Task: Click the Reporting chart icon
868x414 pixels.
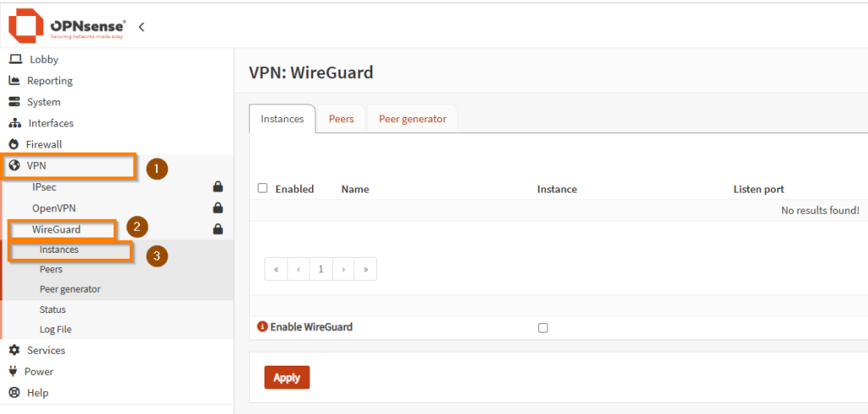Action: click(x=14, y=81)
